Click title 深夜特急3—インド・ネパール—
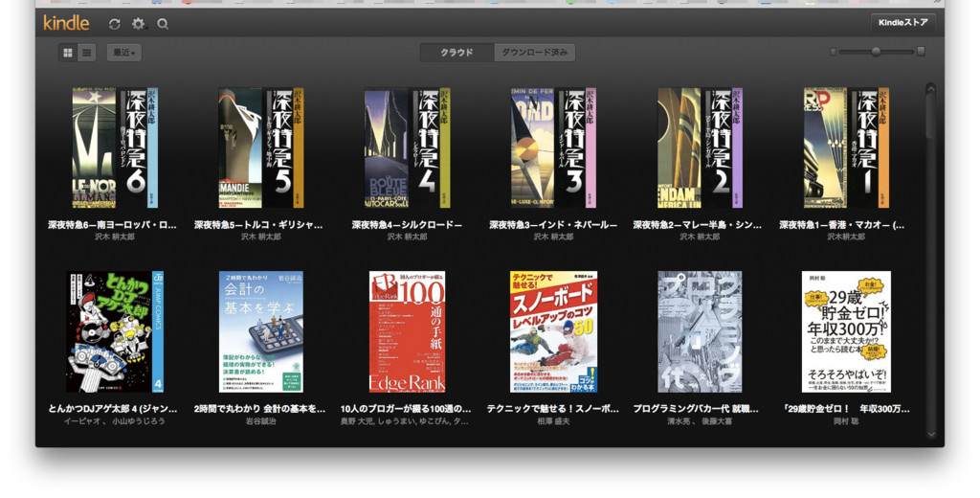This screenshot has height=498, width=980. 553,225
